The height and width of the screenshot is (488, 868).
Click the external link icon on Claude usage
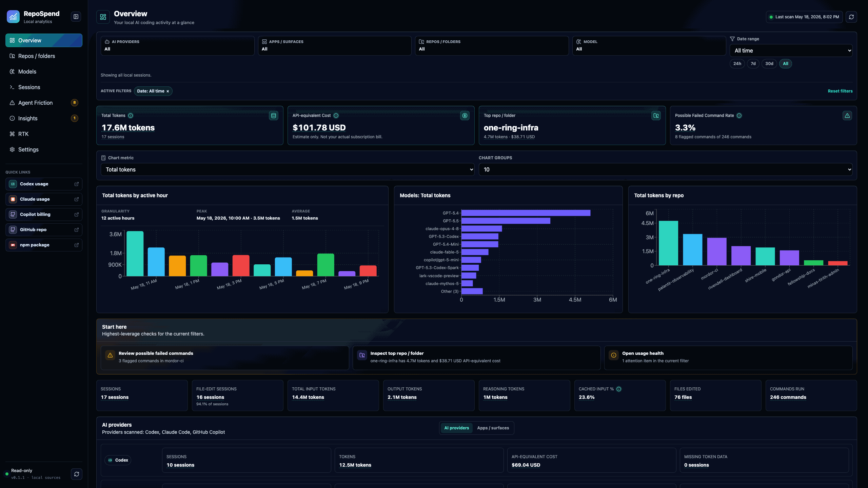coord(77,199)
